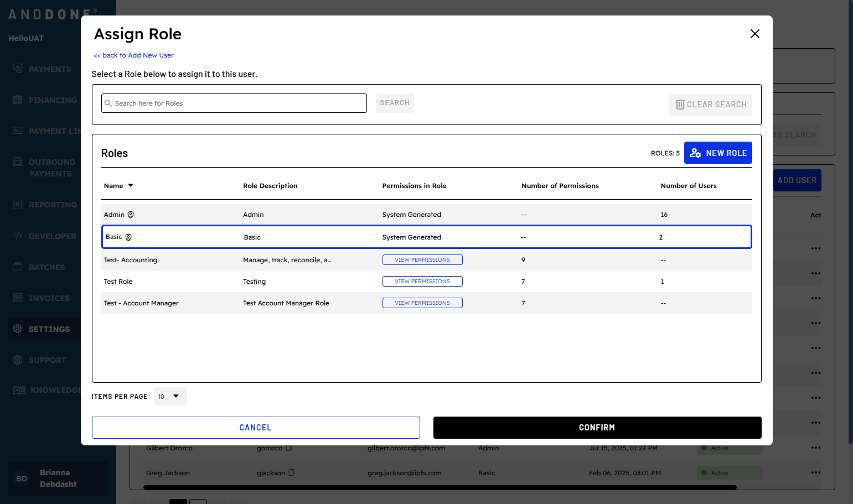Click the Search button for roles
The height and width of the screenshot is (504, 853).
click(x=395, y=103)
